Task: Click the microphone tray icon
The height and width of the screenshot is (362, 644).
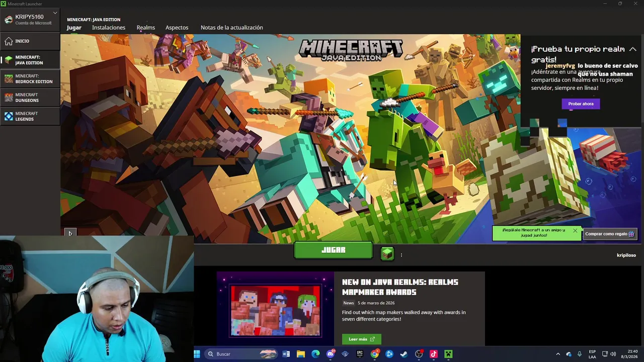Action: tap(580, 354)
